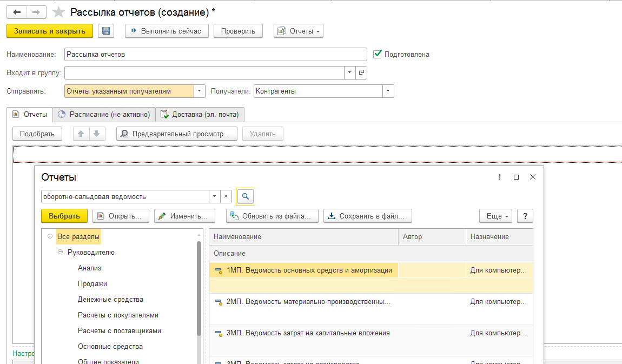Select Расчеты с поставщиками section
This screenshot has width=622, height=364.
120,330
